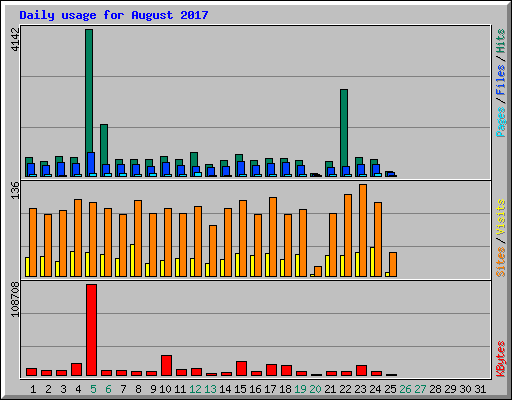The width and height of the screenshot is (512, 400).
Task: Click day 2 on the x-axis
Action: click(48, 389)
